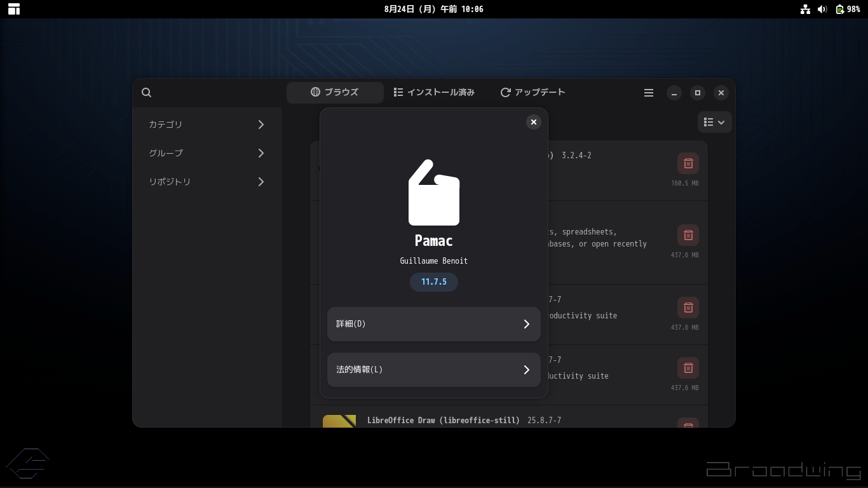The image size is (868, 488).
Task: Minimize the Pamac window
Action: click(x=674, y=93)
